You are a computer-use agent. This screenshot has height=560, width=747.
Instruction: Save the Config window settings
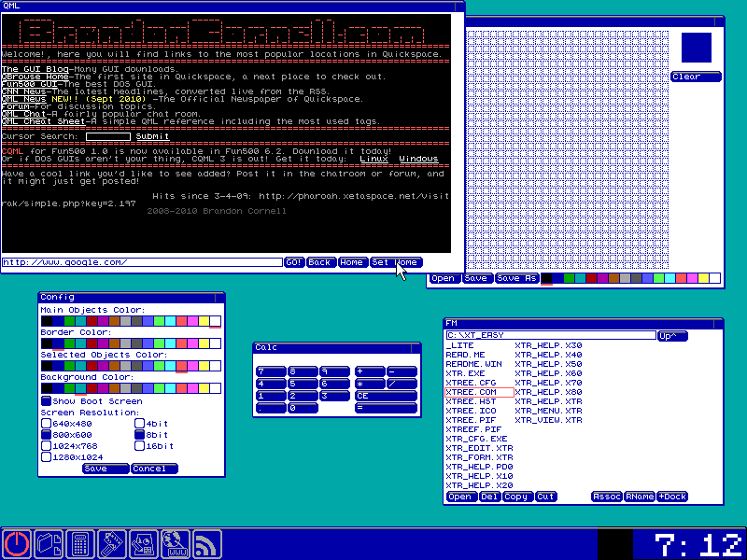point(104,469)
